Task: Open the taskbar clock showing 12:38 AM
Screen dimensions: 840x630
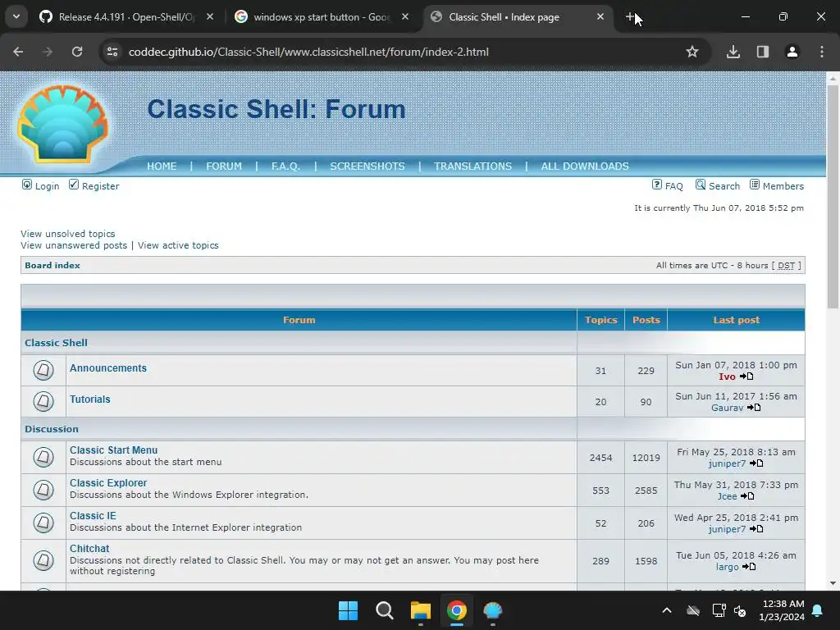Action: tap(782, 610)
